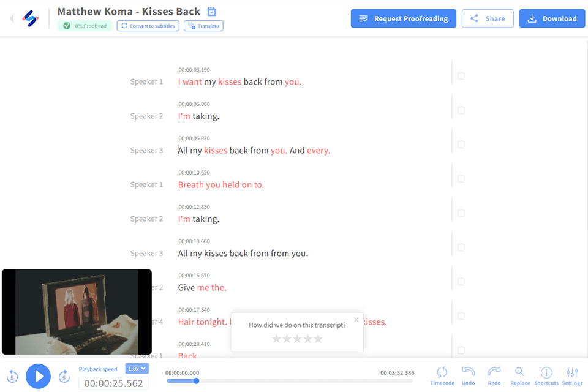Click Convert to subtitles button
The height and width of the screenshot is (392, 588).
coord(148,26)
